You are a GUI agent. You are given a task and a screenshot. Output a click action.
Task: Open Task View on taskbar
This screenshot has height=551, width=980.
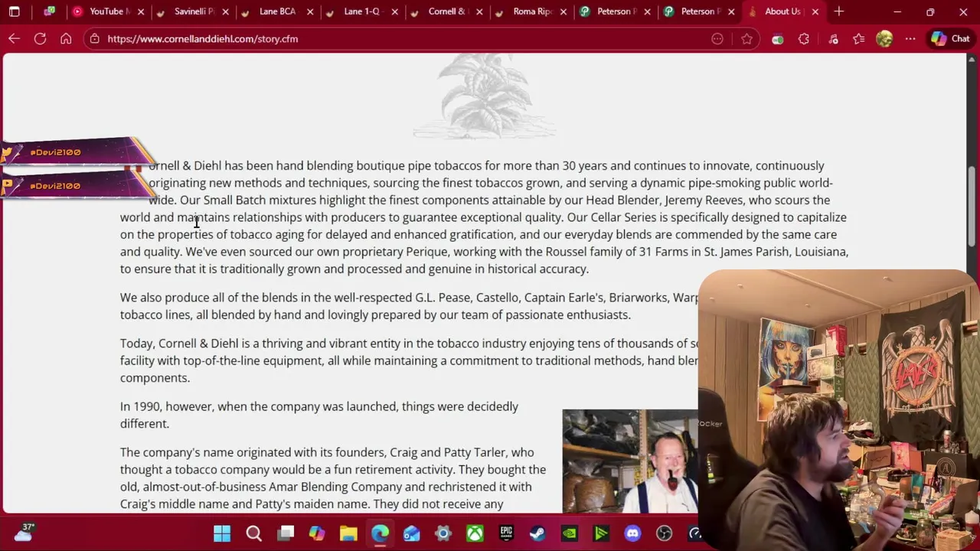pos(286,533)
